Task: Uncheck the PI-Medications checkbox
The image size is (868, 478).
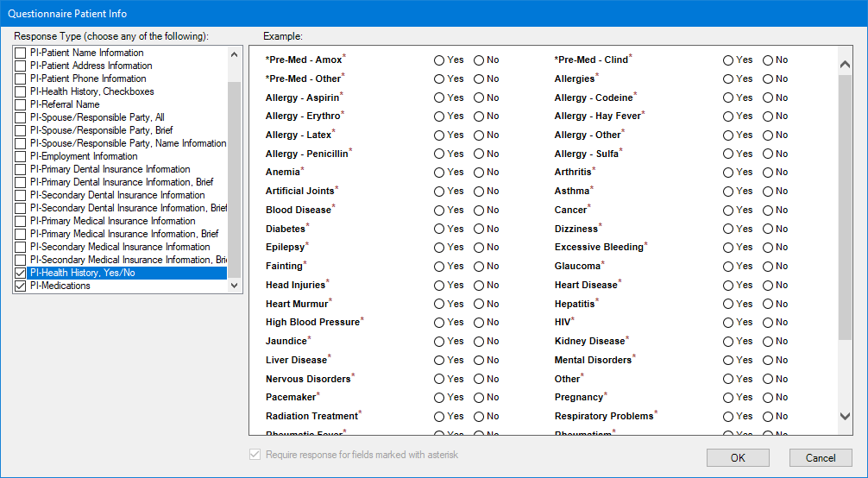Action: [x=20, y=286]
